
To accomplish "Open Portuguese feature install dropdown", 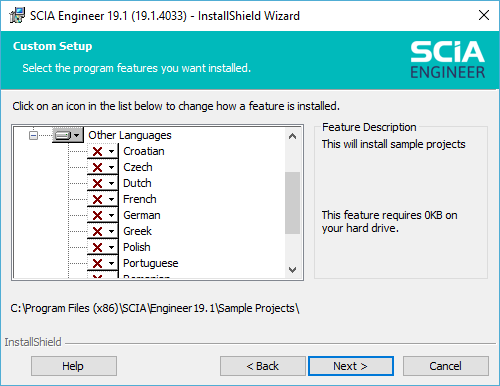I will 103,263.
